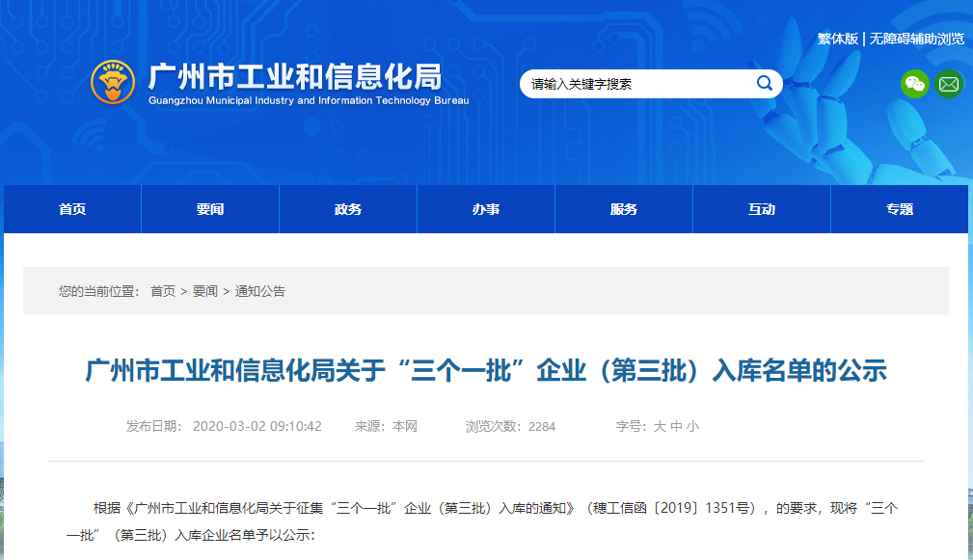Image resolution: width=973 pixels, height=560 pixels.
Task: Open the 专题 navigation menu
Action: click(899, 209)
